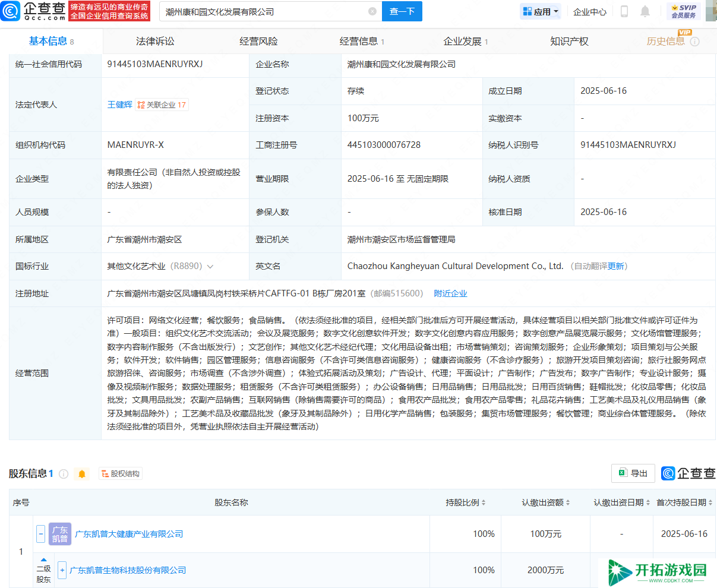Click 导出 Excel export button
Image resolution: width=717 pixels, height=588 pixels.
pyautogui.click(x=633, y=473)
